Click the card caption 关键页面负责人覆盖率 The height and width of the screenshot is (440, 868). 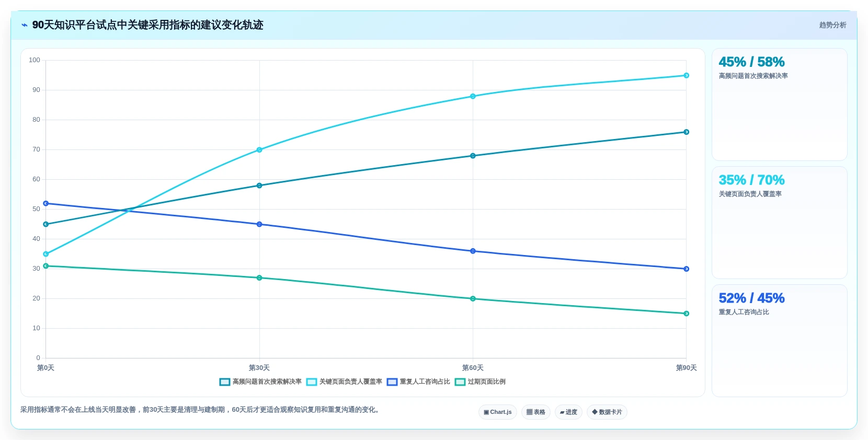(750, 194)
